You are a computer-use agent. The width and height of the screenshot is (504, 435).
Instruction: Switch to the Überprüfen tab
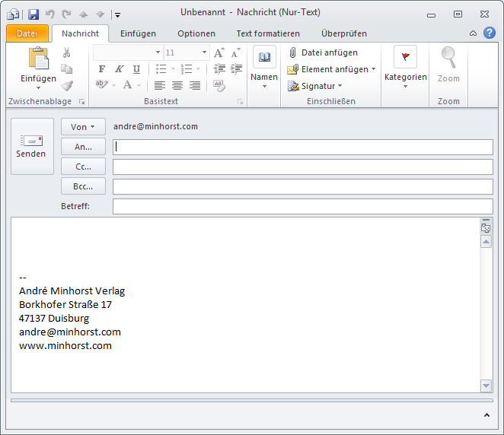click(344, 33)
